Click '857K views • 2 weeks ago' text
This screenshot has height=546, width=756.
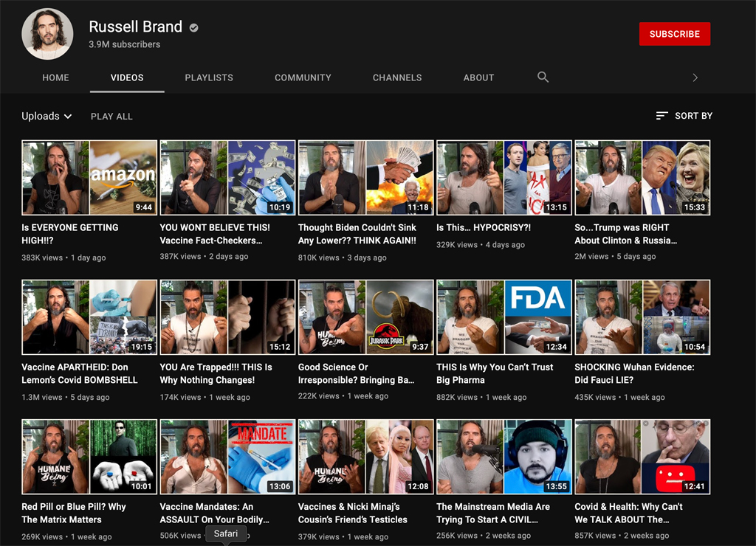tap(622, 536)
